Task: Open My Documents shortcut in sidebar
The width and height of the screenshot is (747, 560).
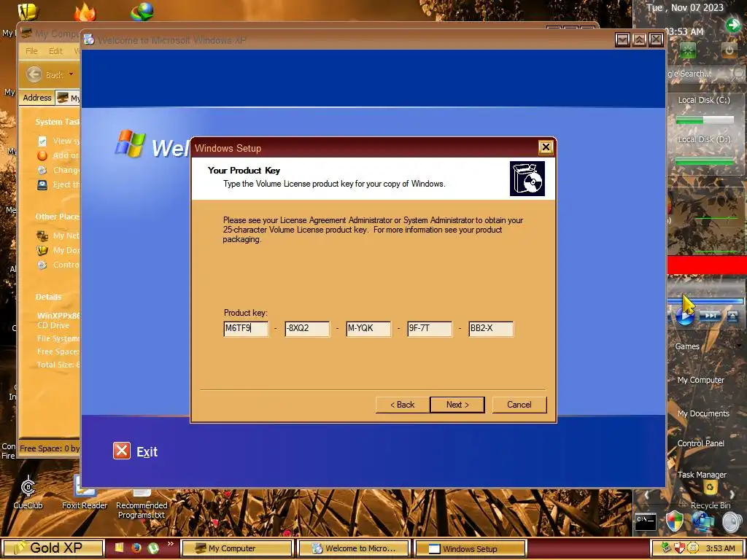Action: tap(703, 413)
